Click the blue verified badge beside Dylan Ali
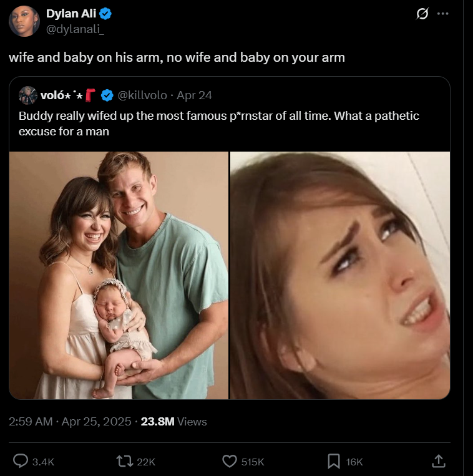Image resolution: width=473 pixels, height=476 pixels. click(x=105, y=14)
